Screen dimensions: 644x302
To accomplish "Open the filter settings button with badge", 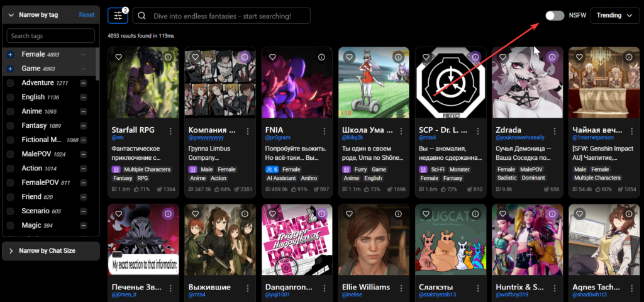I will [118, 16].
